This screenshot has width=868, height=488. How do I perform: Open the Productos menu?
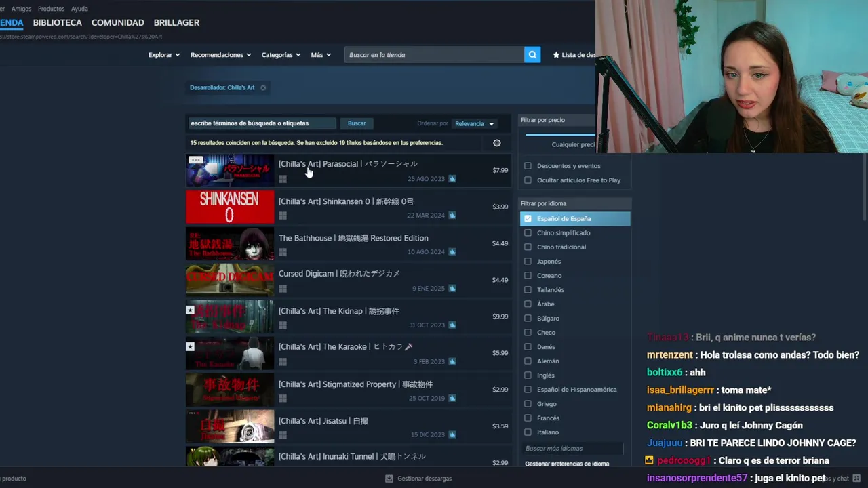[51, 9]
